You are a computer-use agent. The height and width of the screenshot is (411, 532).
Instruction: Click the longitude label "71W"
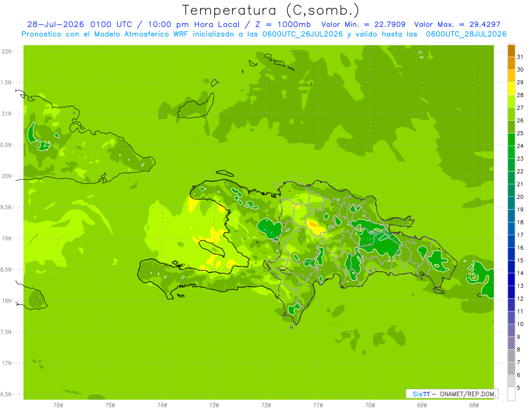(x=318, y=405)
